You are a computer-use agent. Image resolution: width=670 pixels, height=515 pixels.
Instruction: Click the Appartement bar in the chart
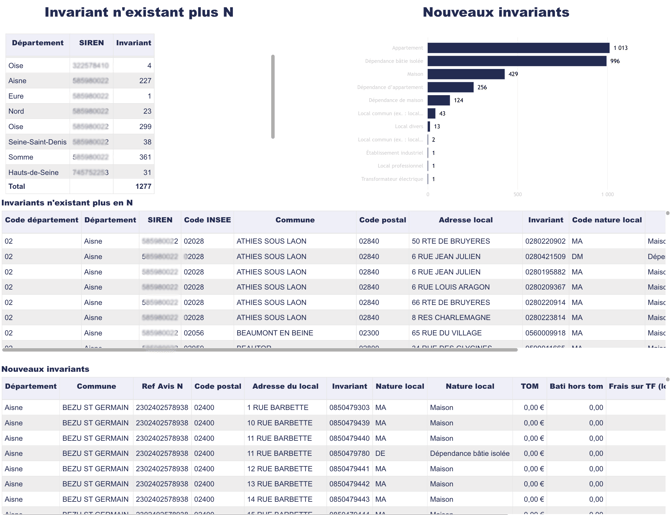click(x=518, y=48)
